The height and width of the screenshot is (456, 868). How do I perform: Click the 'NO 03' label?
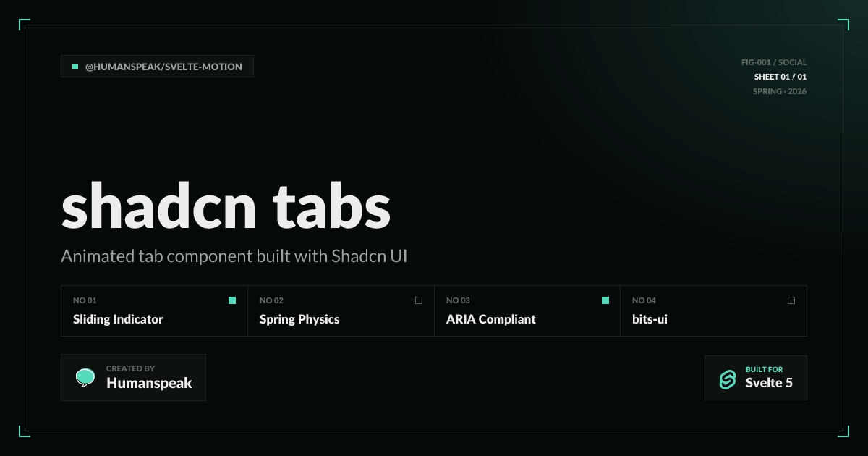click(x=458, y=300)
